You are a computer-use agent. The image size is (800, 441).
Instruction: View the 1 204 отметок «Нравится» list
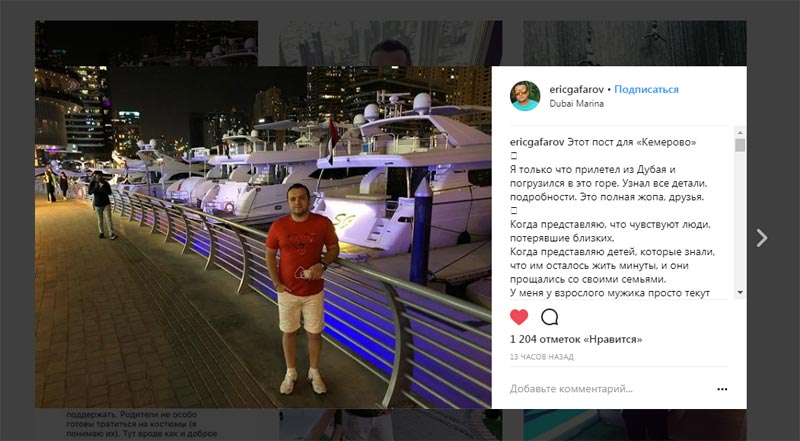pos(576,339)
